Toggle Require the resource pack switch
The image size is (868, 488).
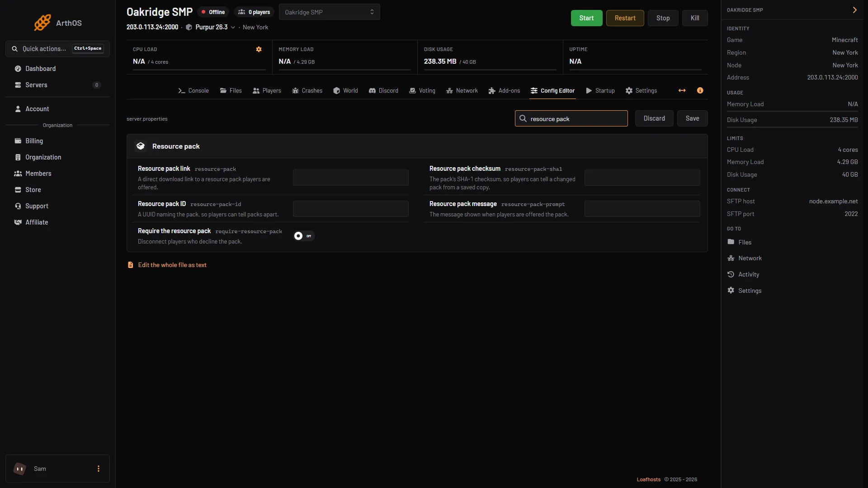tap(303, 236)
